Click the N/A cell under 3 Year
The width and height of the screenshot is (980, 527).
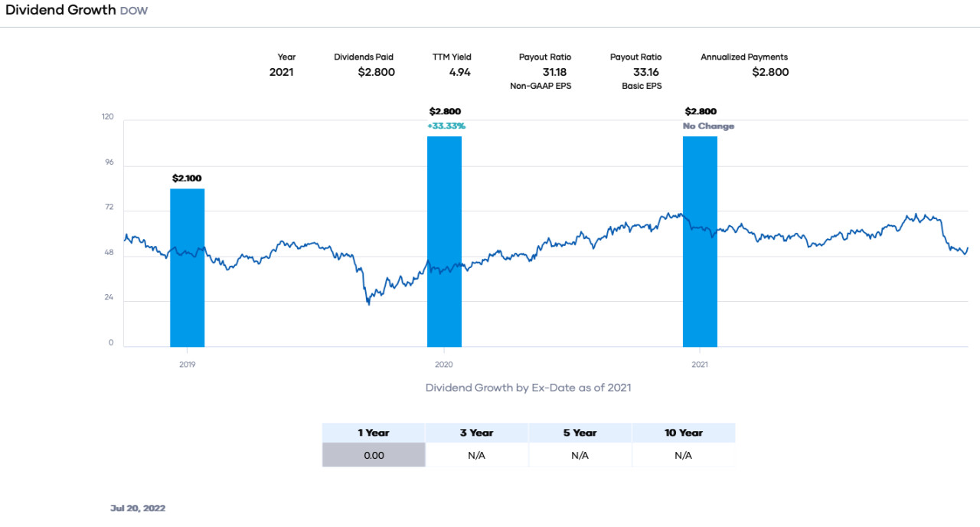[476, 455]
